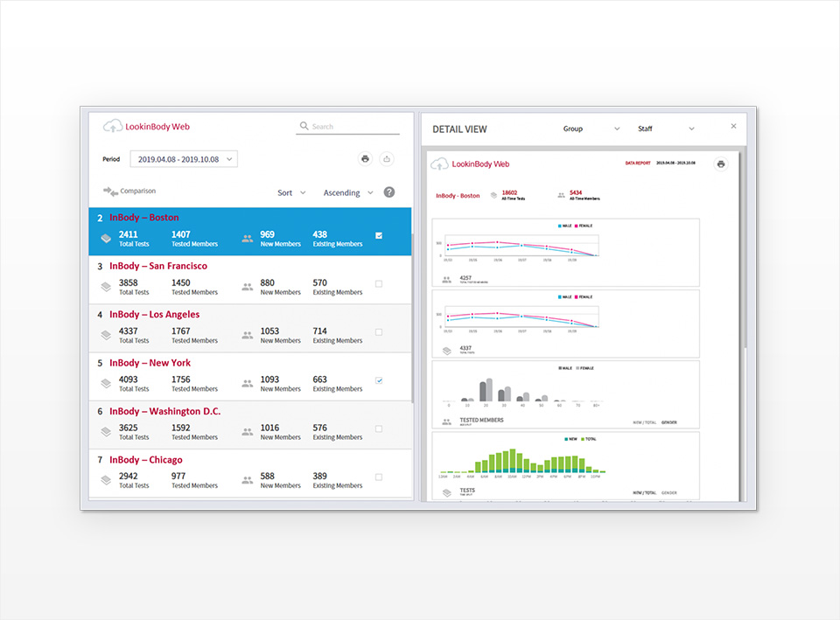This screenshot has width=840, height=620.
Task: Click the Detail View vertical scrollbar
Action: point(745,247)
